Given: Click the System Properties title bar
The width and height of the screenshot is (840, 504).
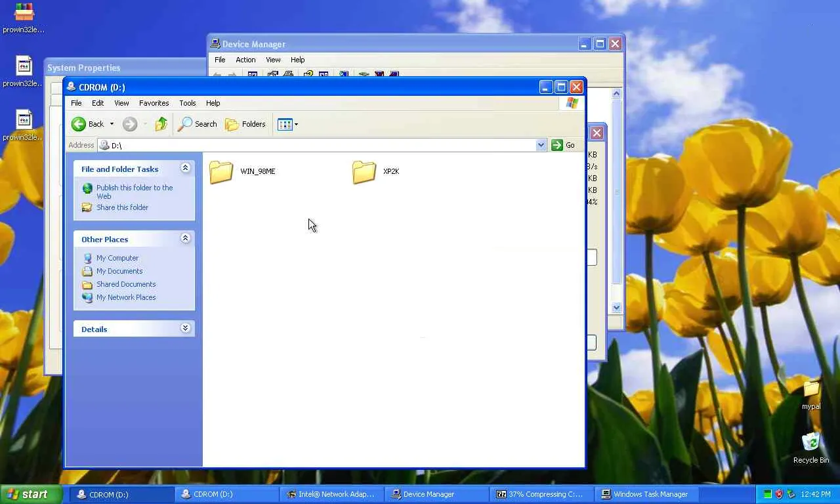Looking at the screenshot, I should [x=125, y=68].
